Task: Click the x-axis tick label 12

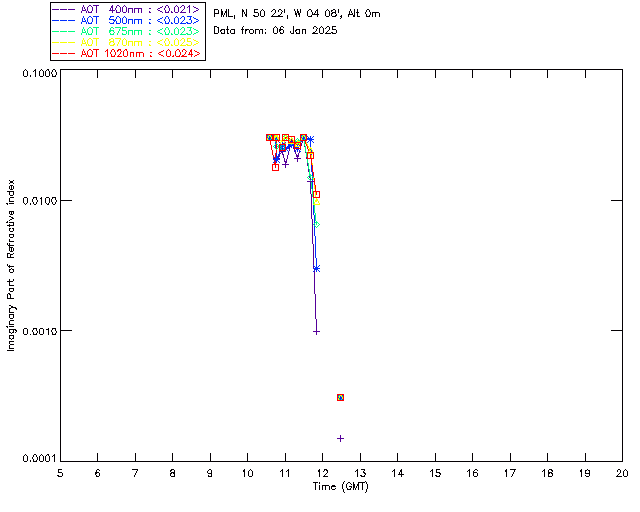Action: [322, 473]
